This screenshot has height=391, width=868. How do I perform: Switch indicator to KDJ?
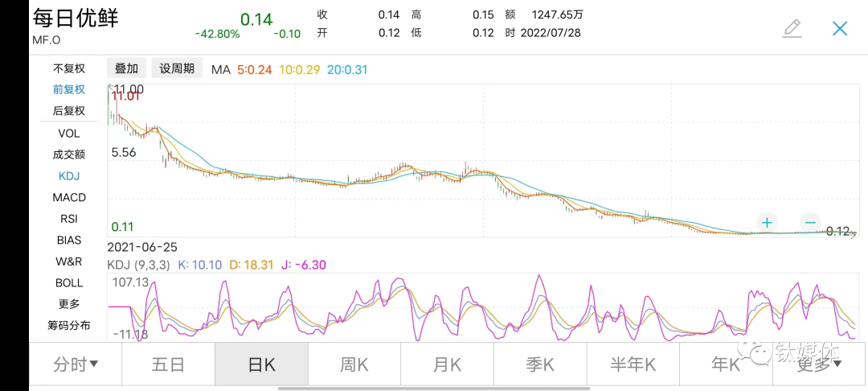(x=69, y=176)
